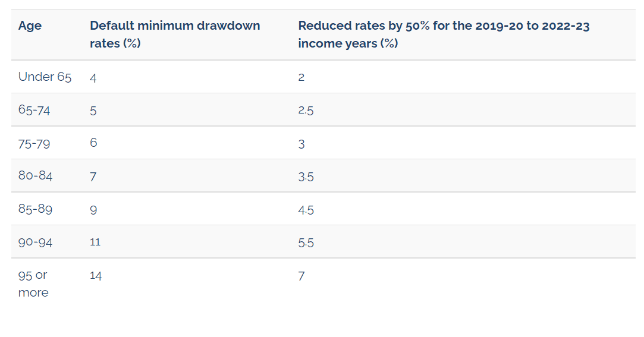Click default rate 9 for ages 85-89
The height and width of the screenshot is (337, 644).
tap(93, 210)
